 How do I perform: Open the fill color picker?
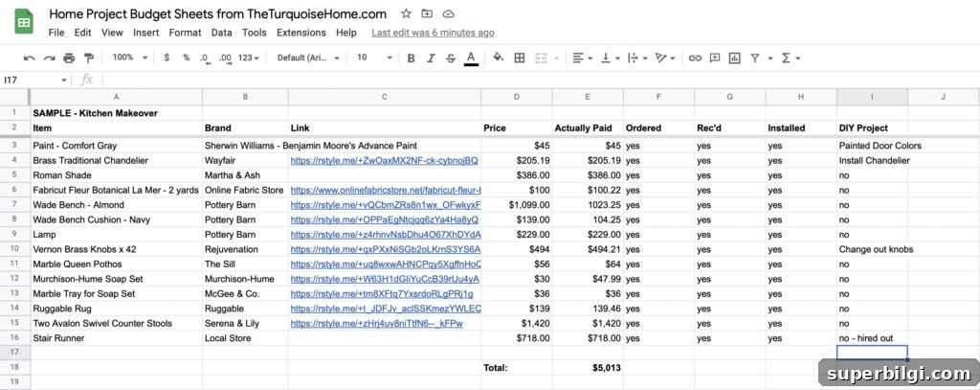pyautogui.click(x=498, y=57)
